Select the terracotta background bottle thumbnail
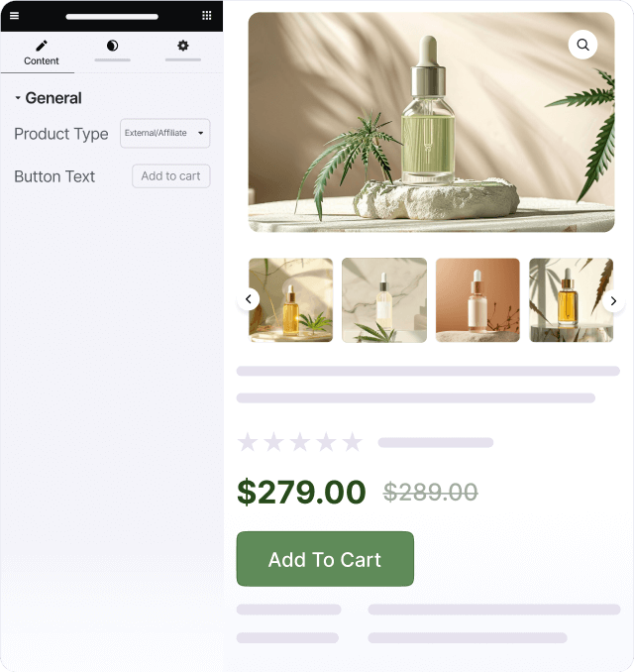The width and height of the screenshot is (634, 672). (477, 300)
